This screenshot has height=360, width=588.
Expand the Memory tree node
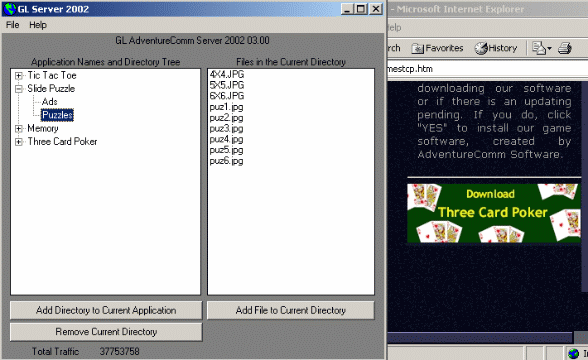[18, 129]
